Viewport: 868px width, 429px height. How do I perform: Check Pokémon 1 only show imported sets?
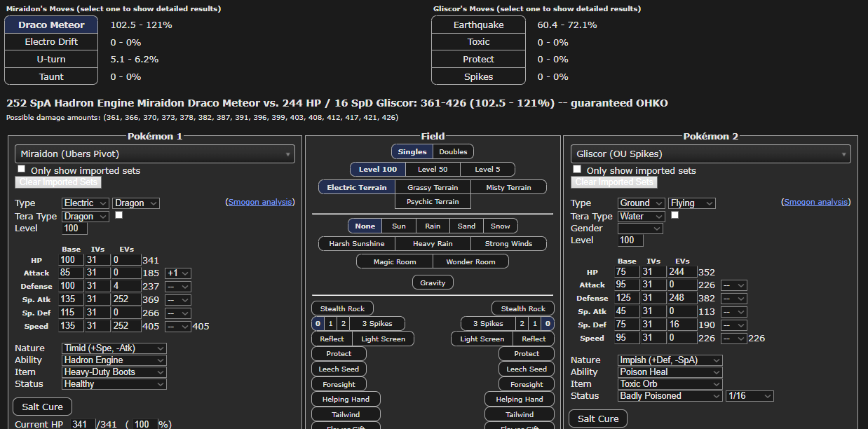click(22, 170)
